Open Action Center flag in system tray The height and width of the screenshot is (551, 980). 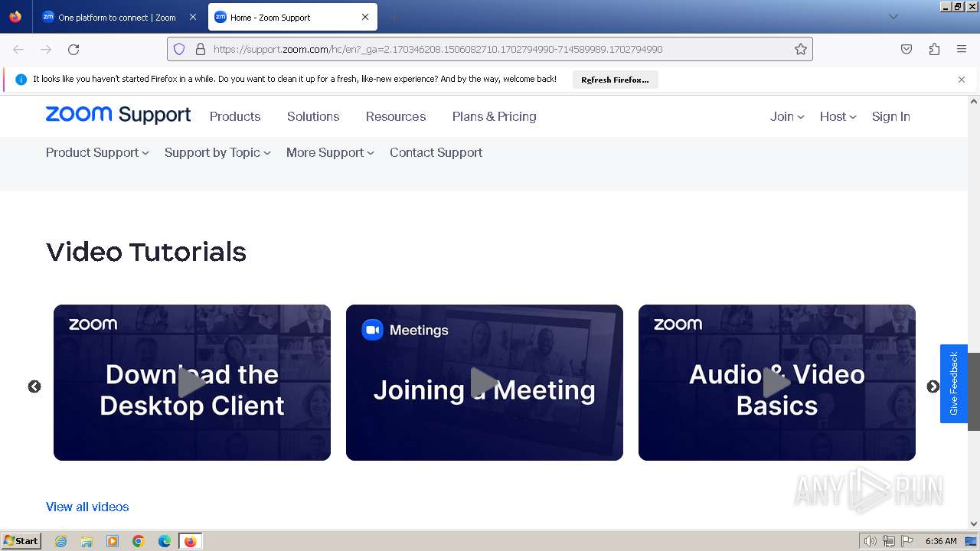click(x=907, y=541)
